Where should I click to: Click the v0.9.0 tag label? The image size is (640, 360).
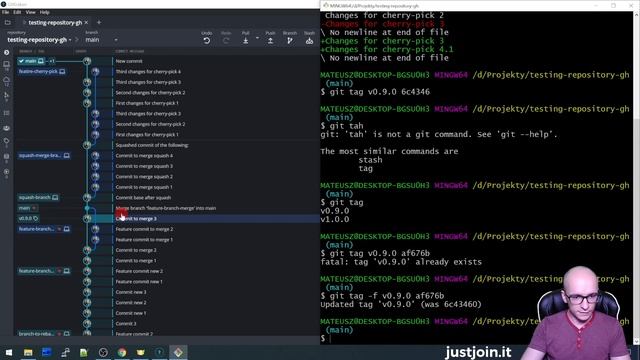[x=28, y=218]
